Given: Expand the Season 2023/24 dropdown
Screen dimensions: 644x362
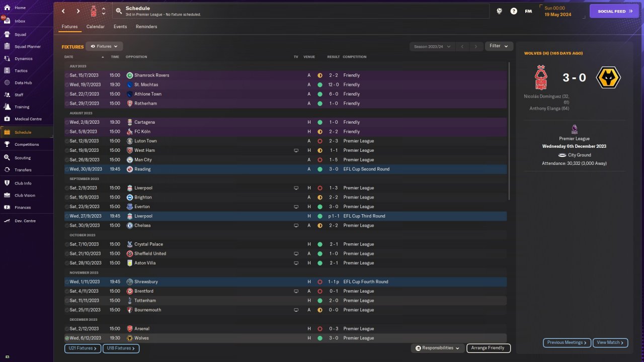Looking at the screenshot, I should click(x=432, y=46).
